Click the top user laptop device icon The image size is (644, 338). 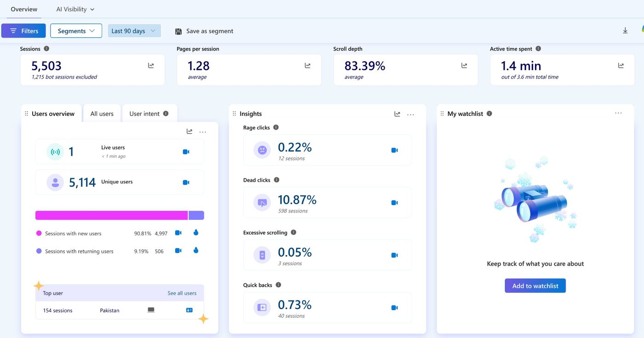pos(151,310)
